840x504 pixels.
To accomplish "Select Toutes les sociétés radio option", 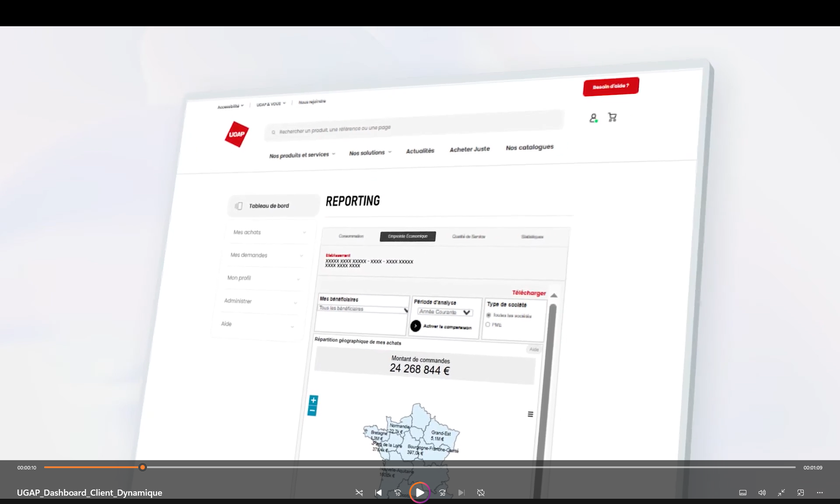I will pyautogui.click(x=489, y=315).
